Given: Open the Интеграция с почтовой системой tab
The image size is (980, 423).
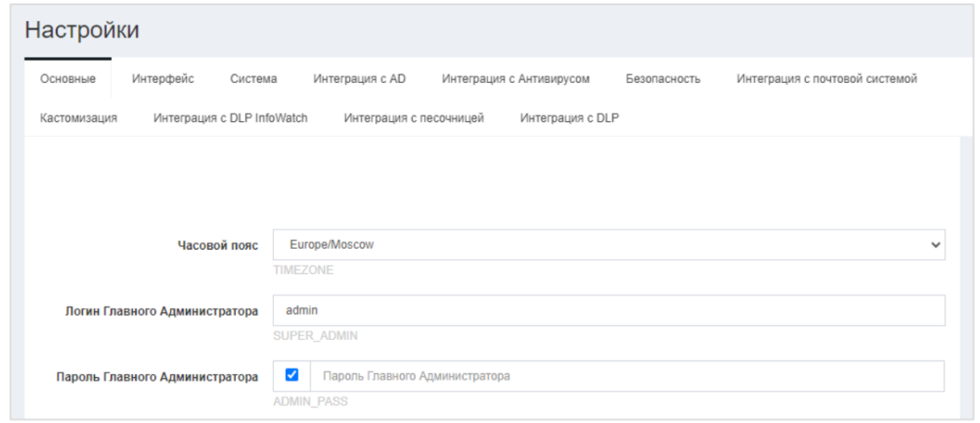Looking at the screenshot, I should [x=827, y=79].
